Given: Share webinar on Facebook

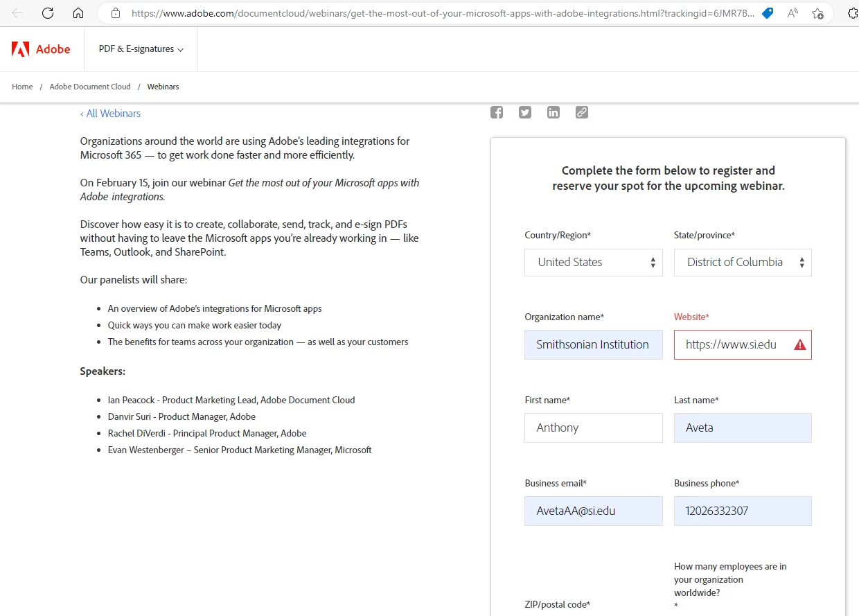Looking at the screenshot, I should click(497, 112).
